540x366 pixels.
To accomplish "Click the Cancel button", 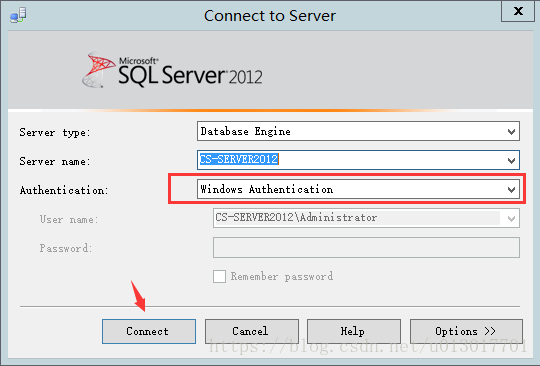I will pos(252,331).
